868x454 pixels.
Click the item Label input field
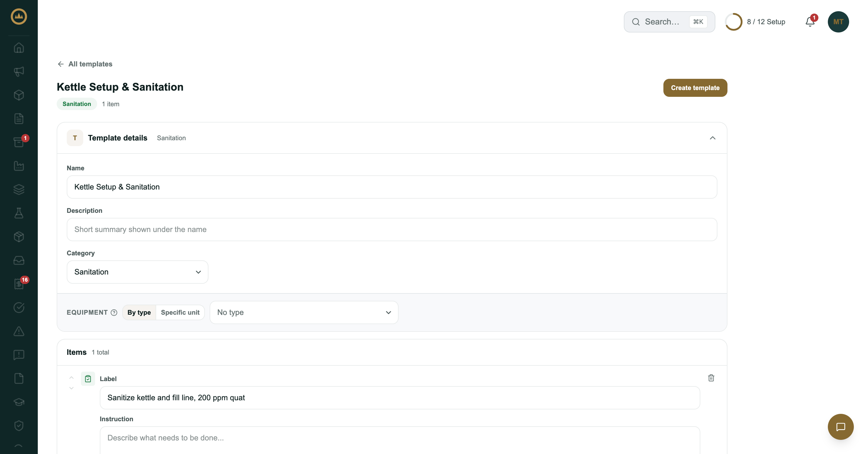click(400, 398)
